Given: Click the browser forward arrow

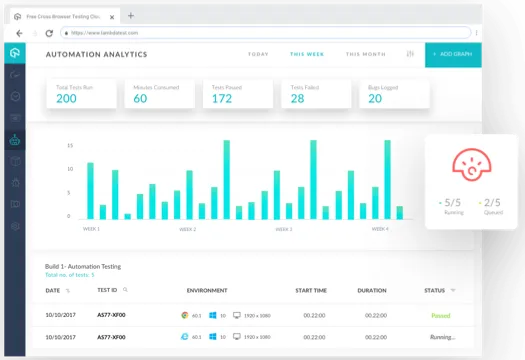Looking at the screenshot, I should pos(35,33).
